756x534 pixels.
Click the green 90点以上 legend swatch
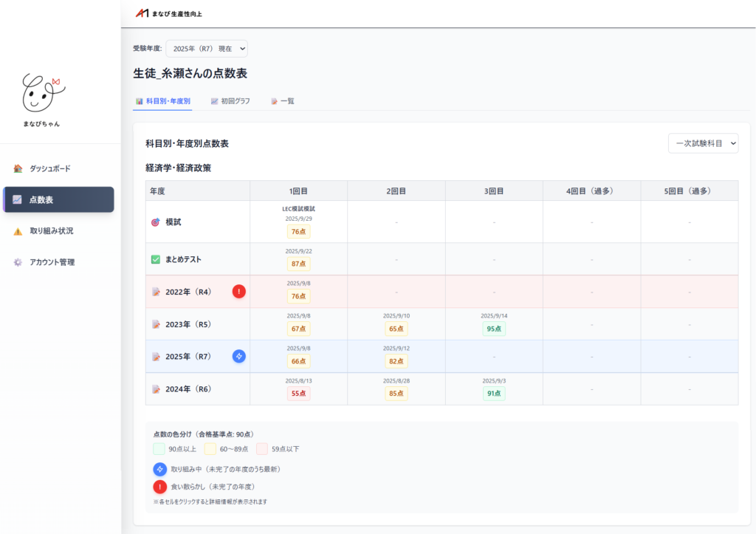tap(159, 448)
